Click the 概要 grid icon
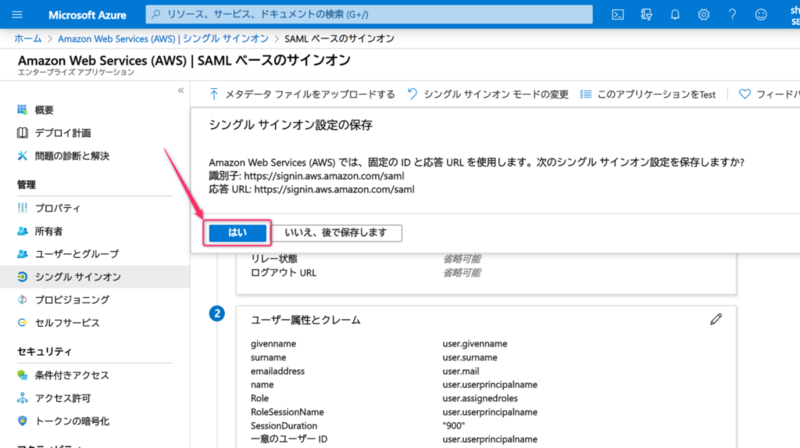 coord(22,110)
